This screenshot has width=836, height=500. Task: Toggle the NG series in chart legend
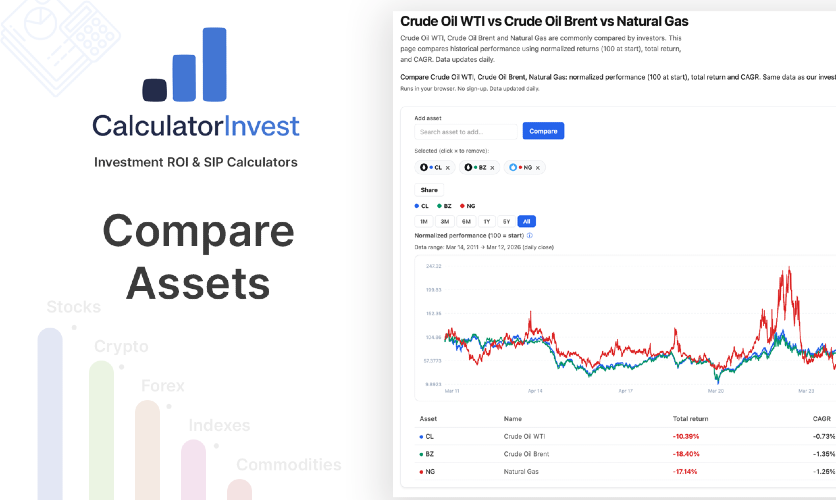[468, 205]
